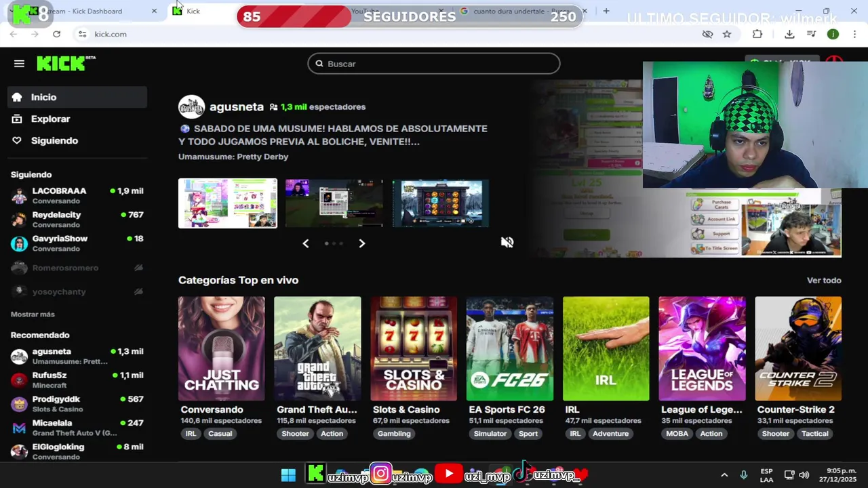Open the Counter-Strike 2 category card
Image resolution: width=868 pixels, height=488 pixels.
[798, 348]
